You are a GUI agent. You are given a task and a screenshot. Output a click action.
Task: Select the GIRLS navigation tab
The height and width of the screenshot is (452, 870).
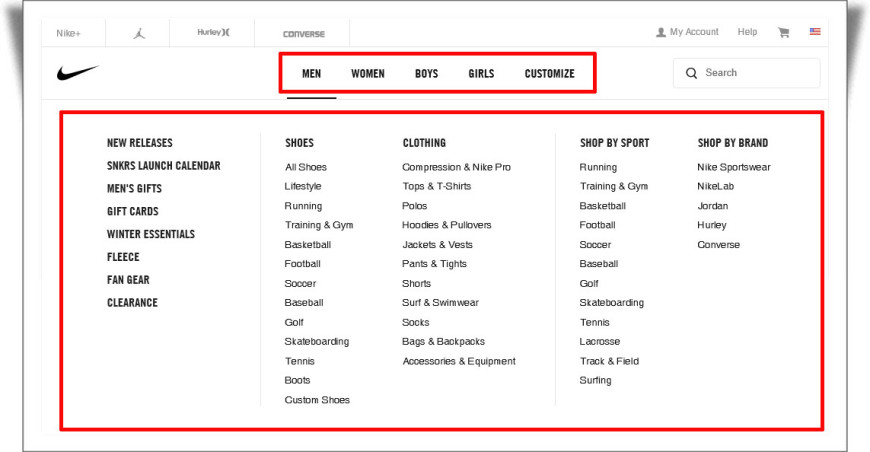click(x=481, y=73)
